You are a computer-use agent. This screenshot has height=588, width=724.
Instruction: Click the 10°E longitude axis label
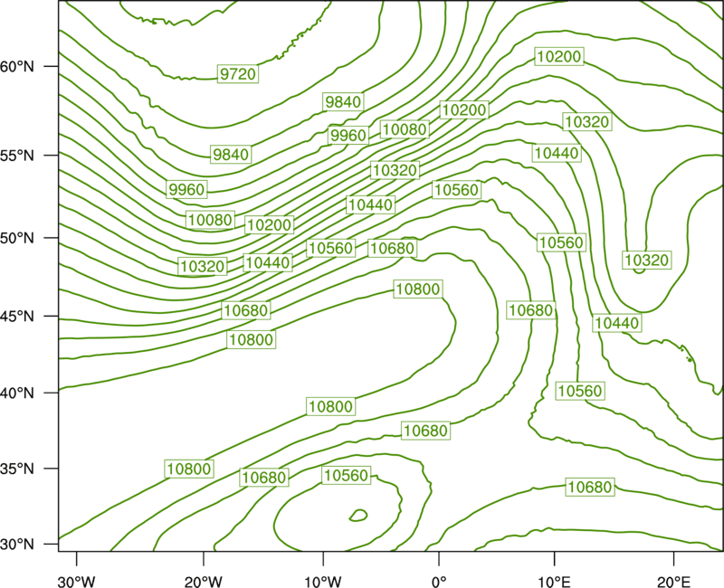(x=555, y=582)
